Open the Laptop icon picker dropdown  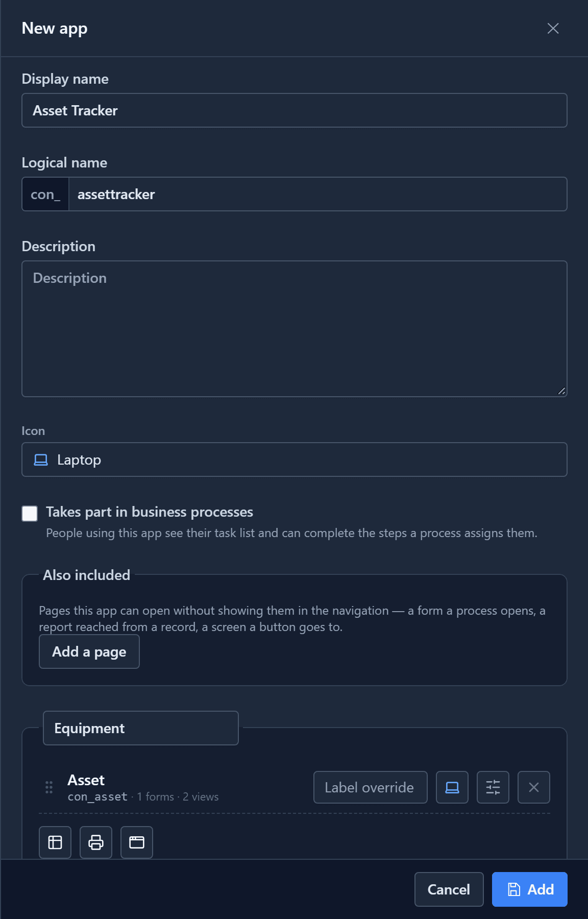[295, 459]
